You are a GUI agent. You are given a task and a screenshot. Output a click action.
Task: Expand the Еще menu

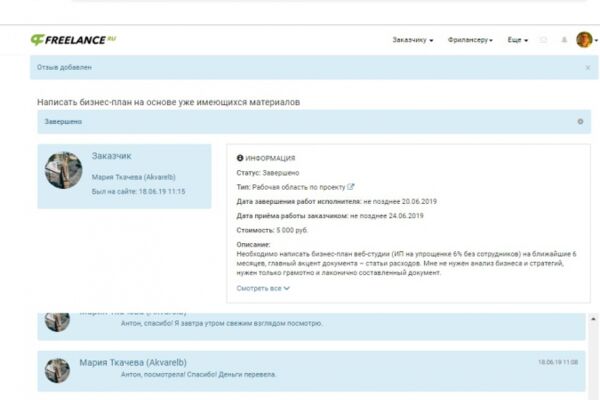(517, 40)
